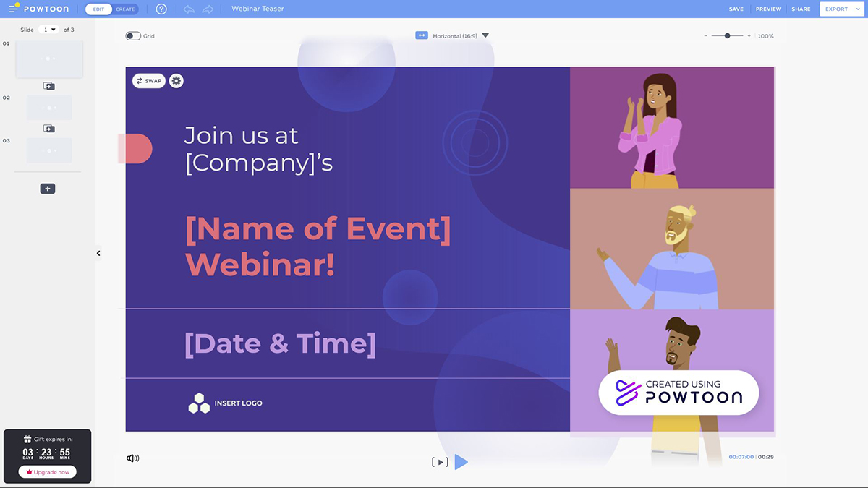Undo the last action with the undo arrow

pos(189,9)
